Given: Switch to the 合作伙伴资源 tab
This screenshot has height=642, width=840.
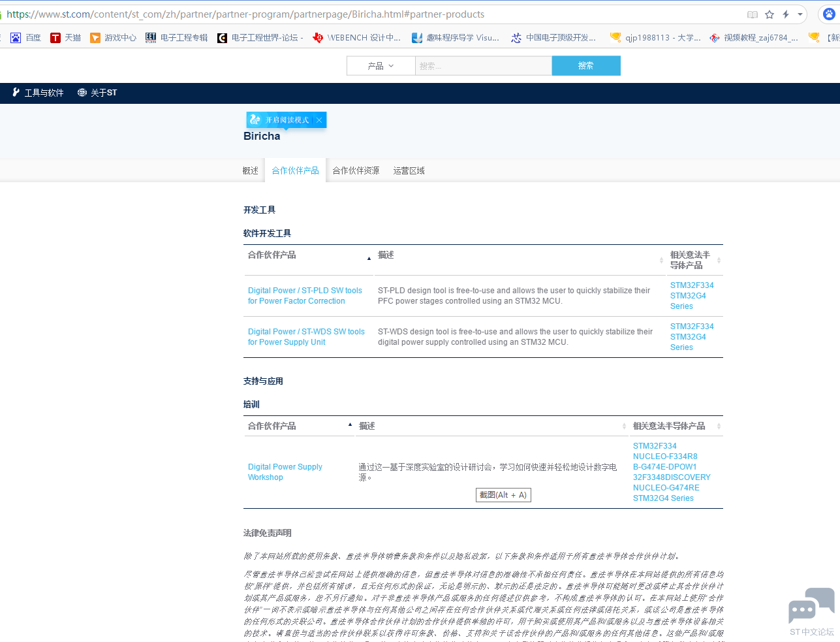Looking at the screenshot, I should click(x=356, y=170).
